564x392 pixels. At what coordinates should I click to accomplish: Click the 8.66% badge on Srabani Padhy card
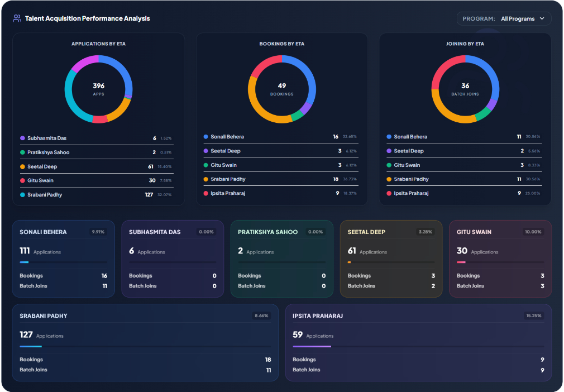(261, 315)
